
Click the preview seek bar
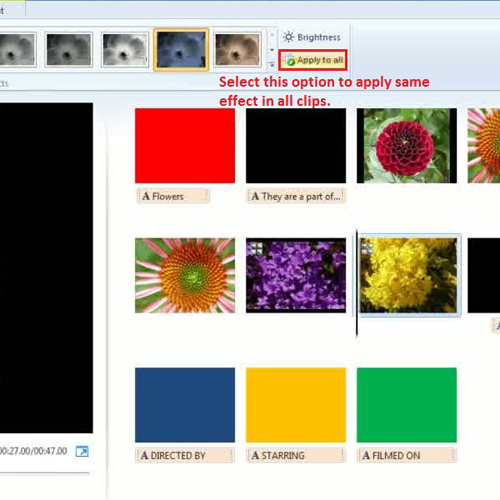pyautogui.click(x=45, y=473)
